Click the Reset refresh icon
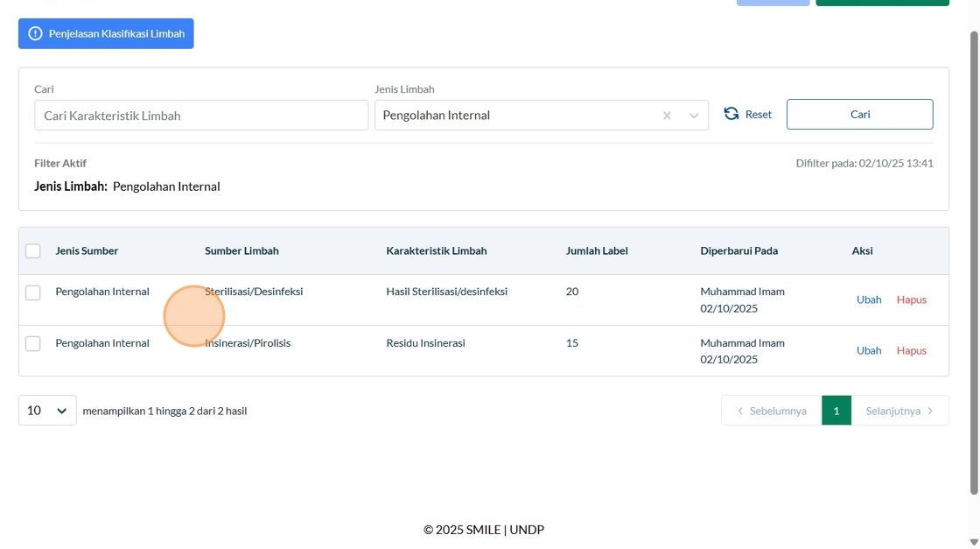 (731, 114)
